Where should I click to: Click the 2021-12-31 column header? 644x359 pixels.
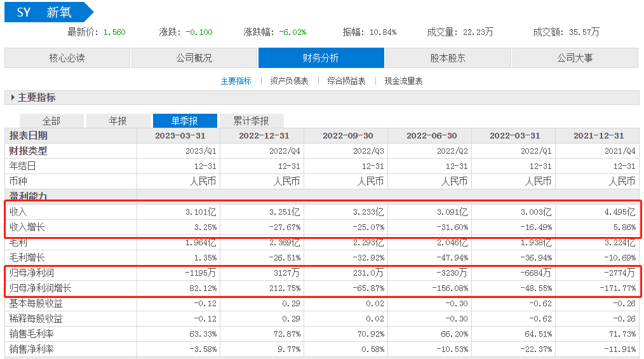[598, 136]
